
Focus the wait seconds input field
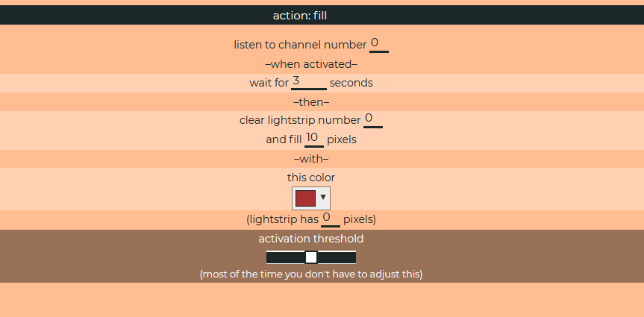pos(309,82)
